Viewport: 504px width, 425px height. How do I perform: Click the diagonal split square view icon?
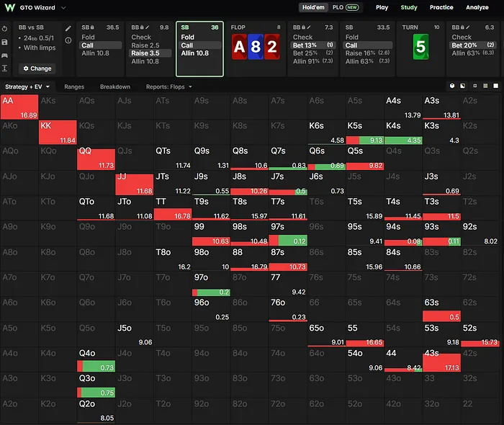pos(462,86)
